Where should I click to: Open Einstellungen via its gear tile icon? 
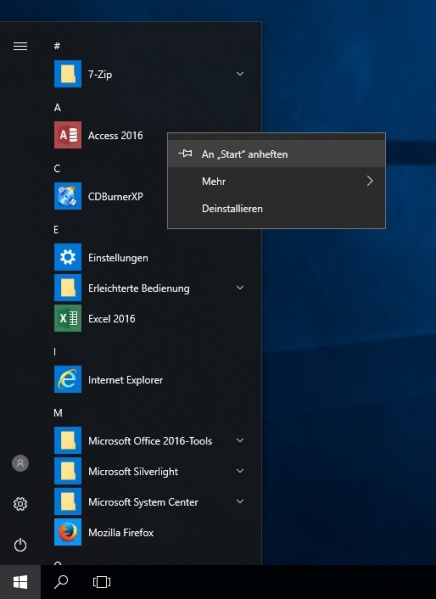pos(68,257)
